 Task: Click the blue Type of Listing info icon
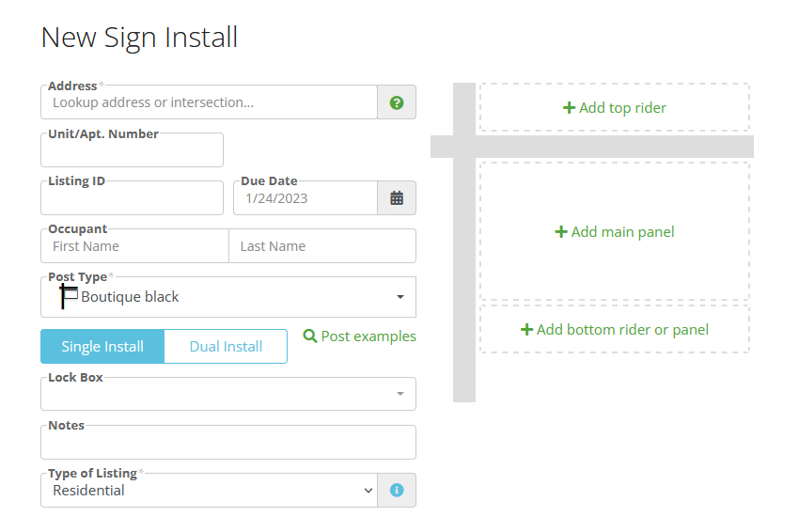click(397, 491)
